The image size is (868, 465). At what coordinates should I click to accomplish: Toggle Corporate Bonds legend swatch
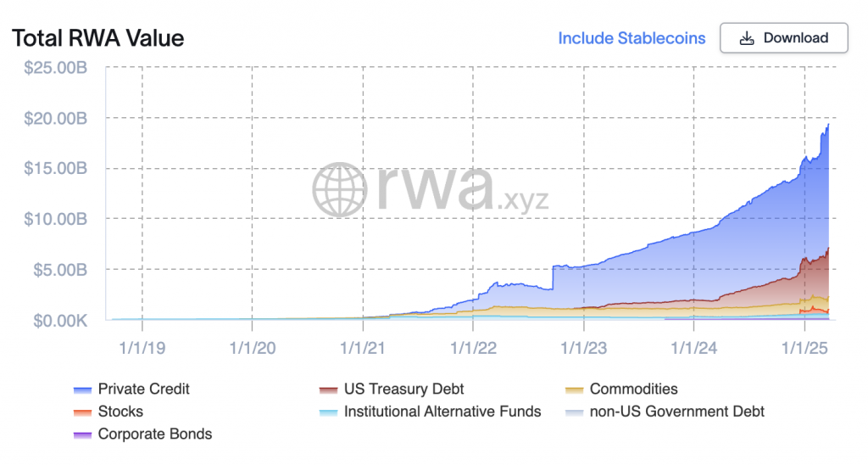(82, 434)
